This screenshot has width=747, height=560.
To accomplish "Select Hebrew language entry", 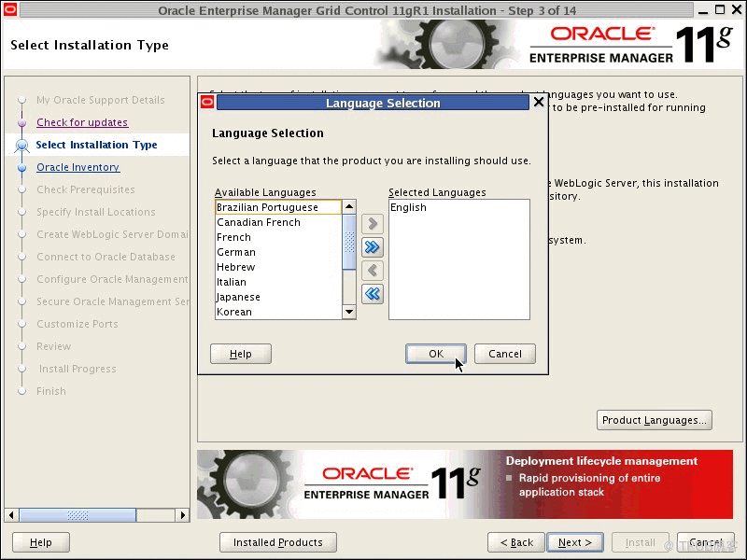I will point(278,267).
